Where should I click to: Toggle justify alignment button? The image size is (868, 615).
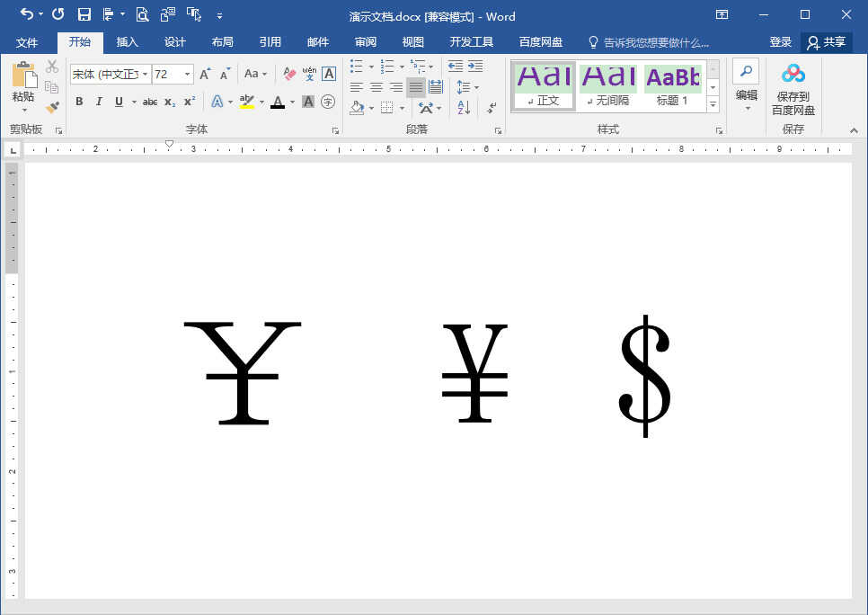click(416, 87)
